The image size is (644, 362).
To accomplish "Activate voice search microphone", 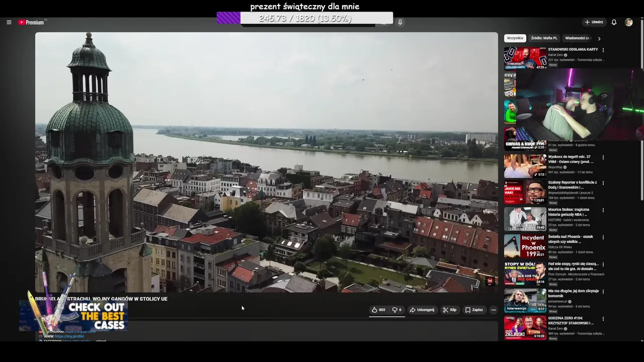I will tap(400, 22).
